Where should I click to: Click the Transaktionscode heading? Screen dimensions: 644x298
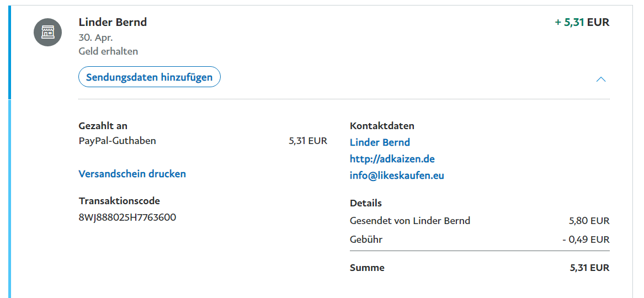pos(119,201)
